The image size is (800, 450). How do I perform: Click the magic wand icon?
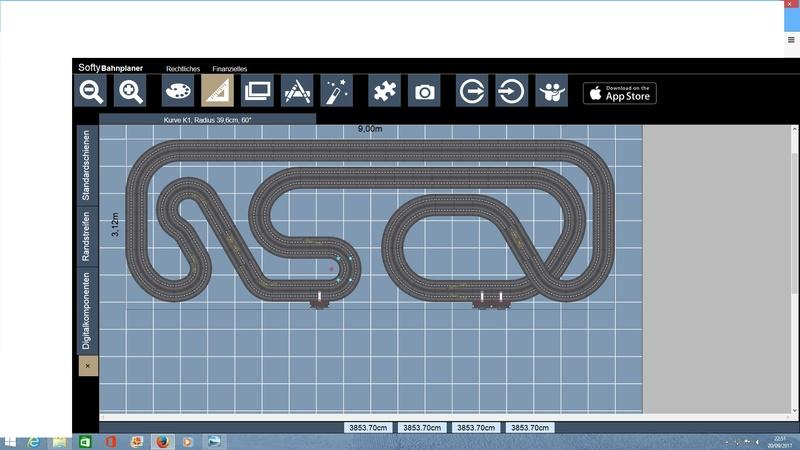click(336, 92)
